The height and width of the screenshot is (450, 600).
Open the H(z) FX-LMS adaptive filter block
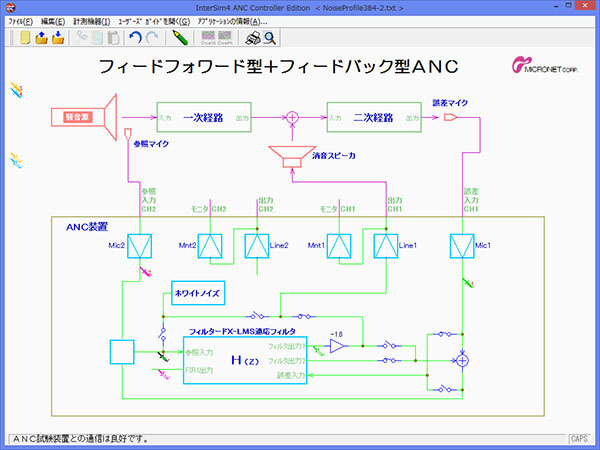coord(245,360)
